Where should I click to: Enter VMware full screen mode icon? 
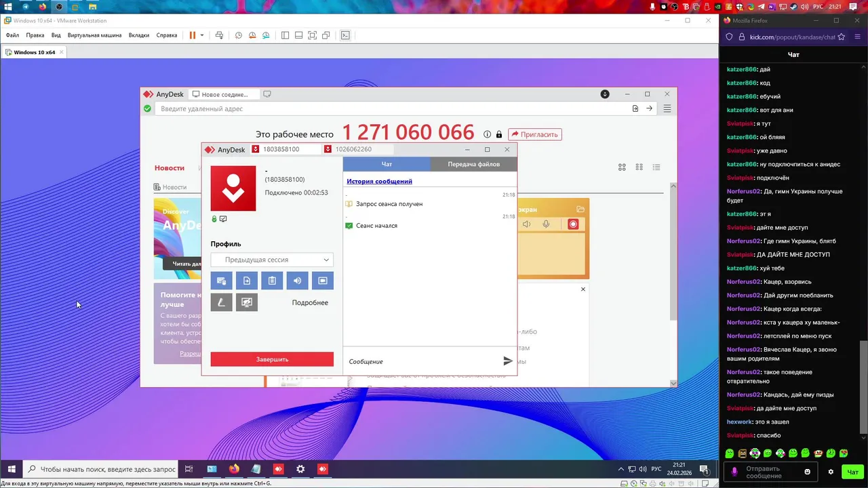[x=312, y=35]
